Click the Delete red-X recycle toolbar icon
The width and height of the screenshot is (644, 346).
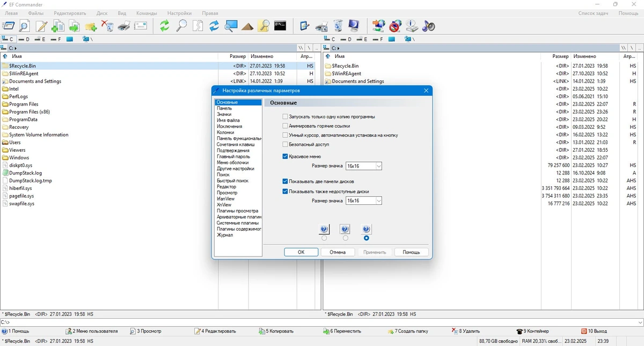pos(107,25)
